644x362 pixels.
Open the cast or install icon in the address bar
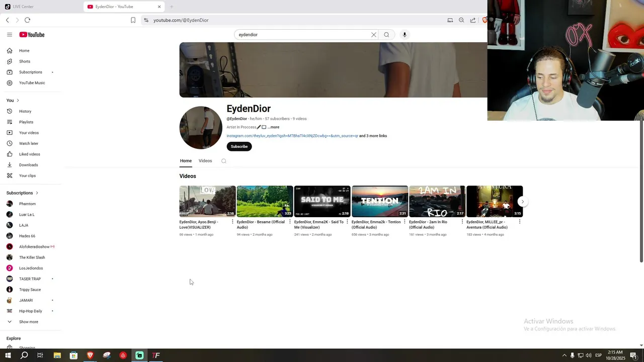[x=450, y=20]
